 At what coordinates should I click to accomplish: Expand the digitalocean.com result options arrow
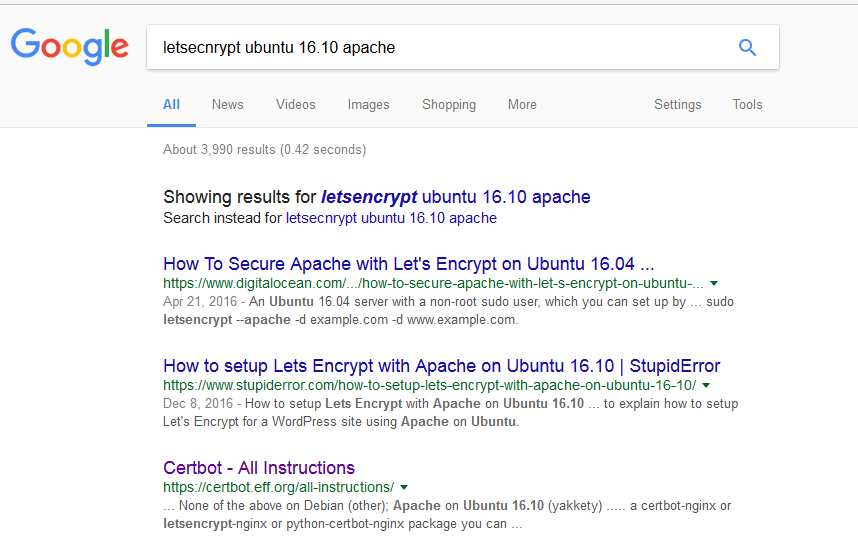714,283
